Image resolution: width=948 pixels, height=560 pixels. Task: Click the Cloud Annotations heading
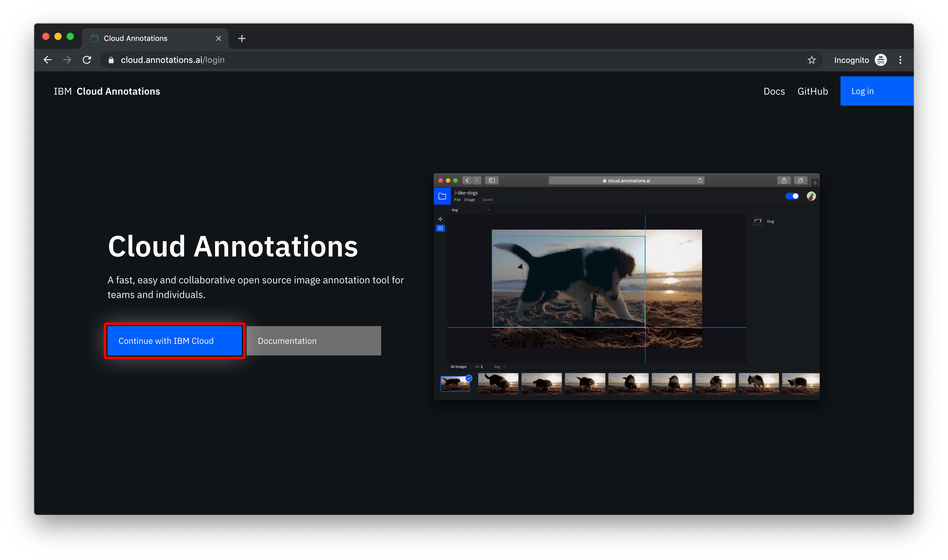tap(233, 246)
